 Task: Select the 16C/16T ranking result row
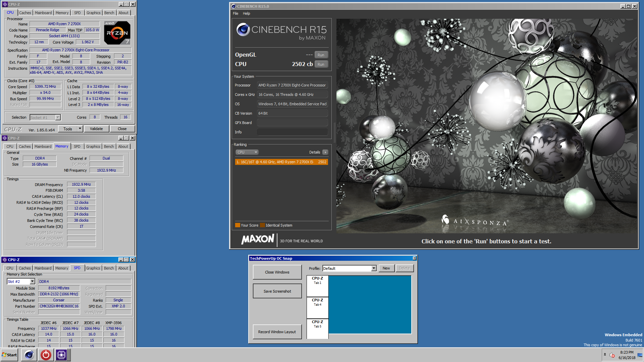281,162
